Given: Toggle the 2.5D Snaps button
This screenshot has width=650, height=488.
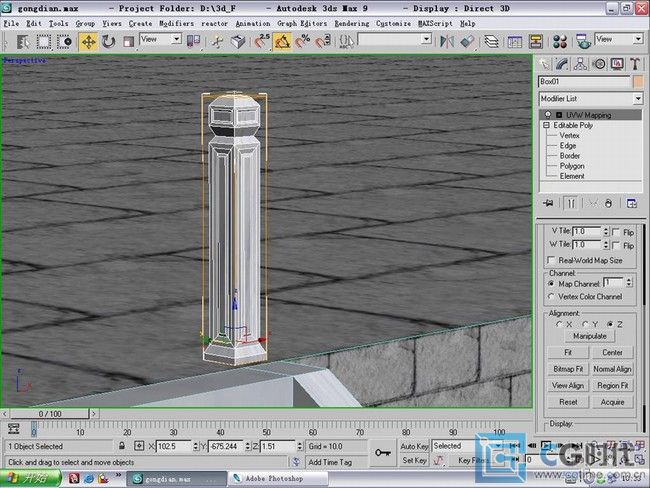Looking at the screenshot, I should [x=261, y=41].
